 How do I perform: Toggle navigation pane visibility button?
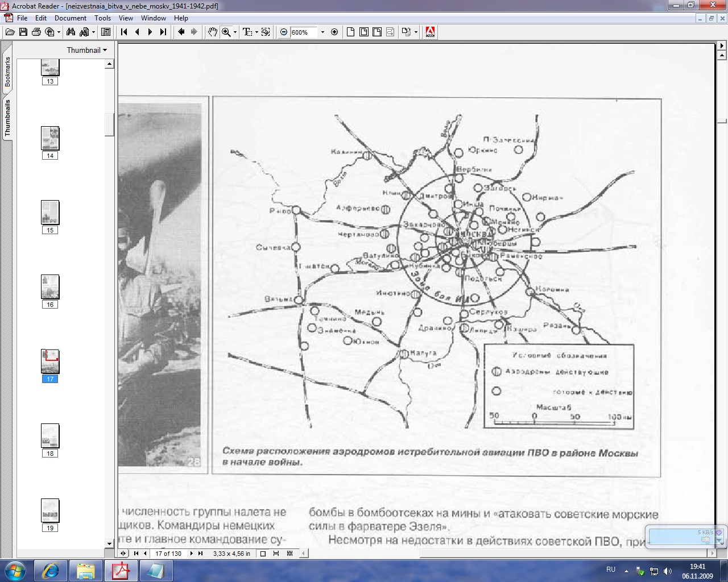click(x=106, y=32)
